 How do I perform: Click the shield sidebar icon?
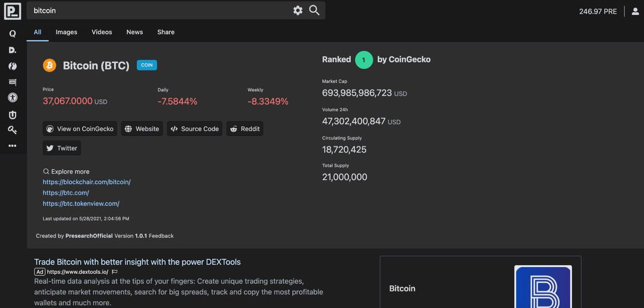(12, 114)
